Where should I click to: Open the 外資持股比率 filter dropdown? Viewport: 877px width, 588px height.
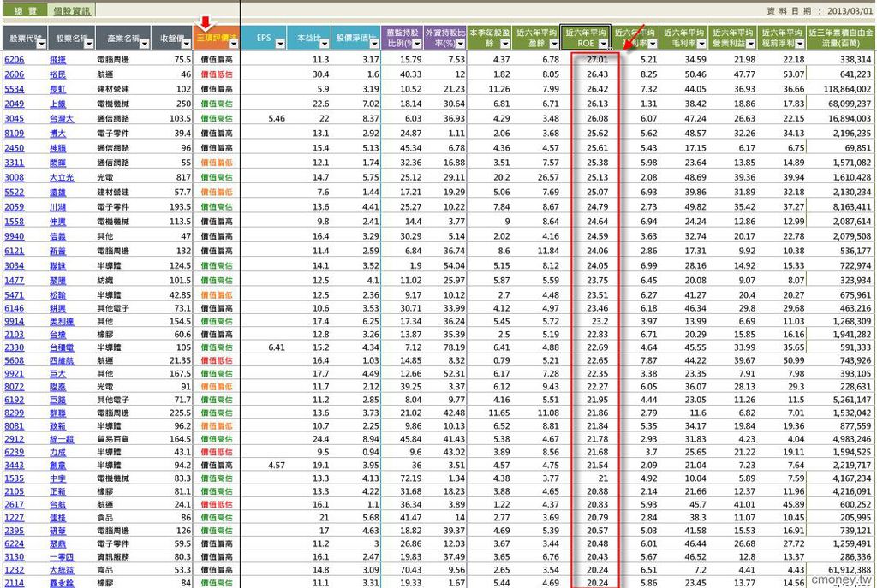(x=460, y=44)
